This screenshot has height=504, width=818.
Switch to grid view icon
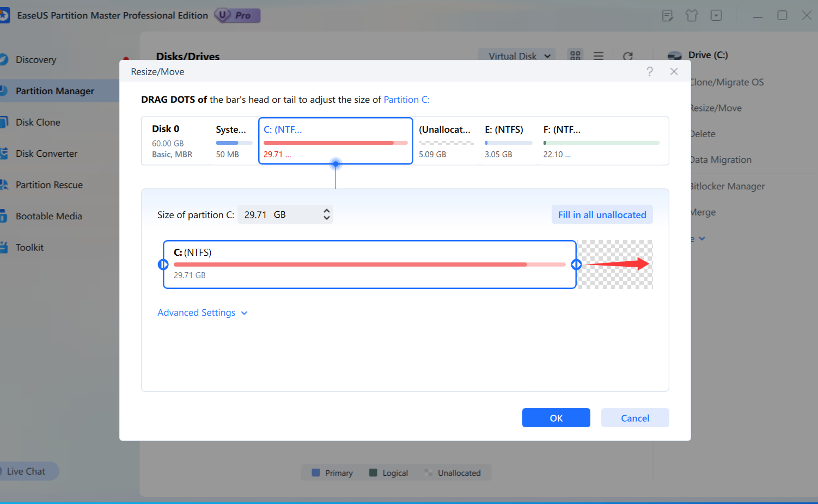tap(575, 55)
